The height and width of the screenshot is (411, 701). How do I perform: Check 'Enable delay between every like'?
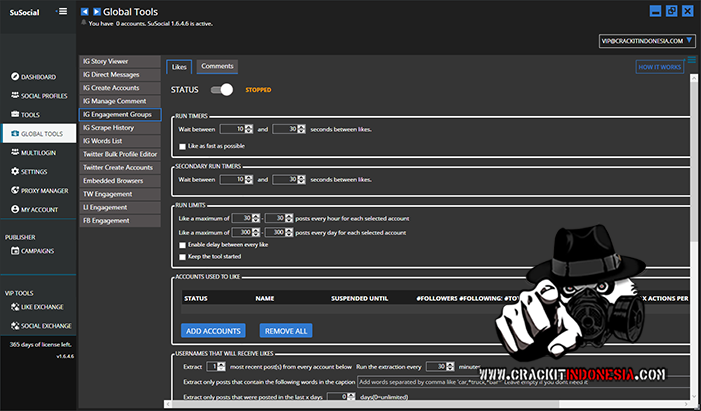182,244
